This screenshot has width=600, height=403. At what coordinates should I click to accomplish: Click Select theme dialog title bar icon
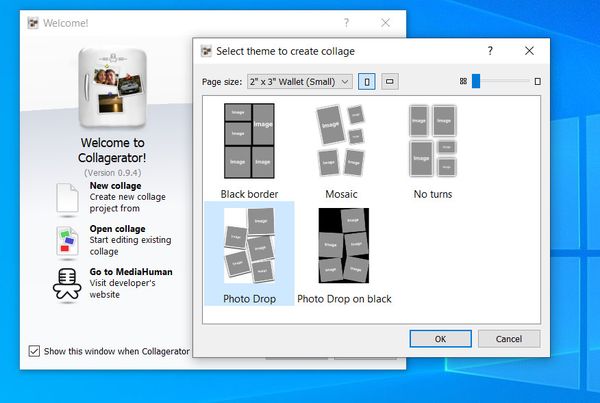(x=206, y=51)
